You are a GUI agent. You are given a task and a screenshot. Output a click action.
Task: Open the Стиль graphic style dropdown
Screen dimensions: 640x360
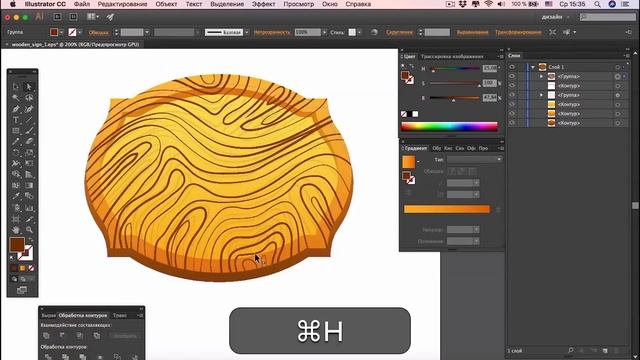[x=359, y=32]
